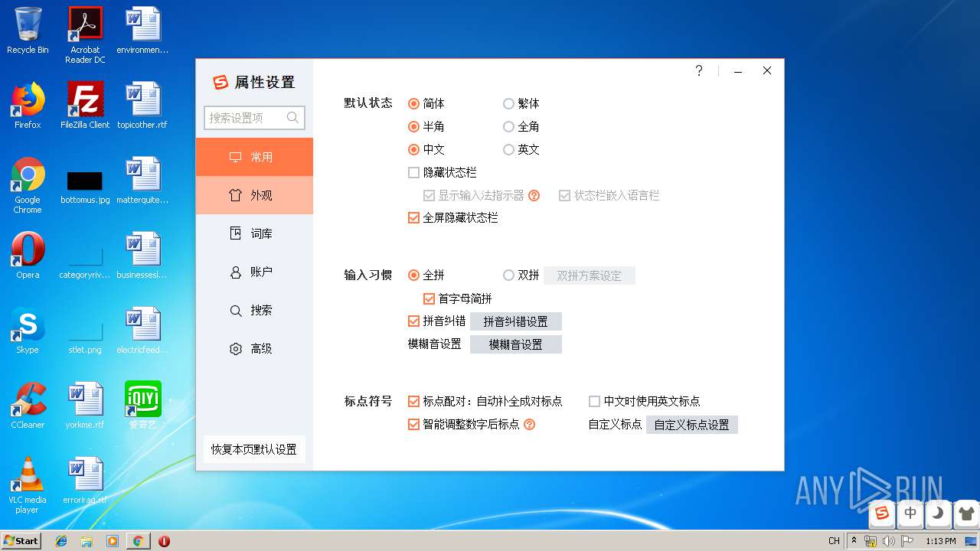Select the 双拼 input mode

click(x=508, y=275)
